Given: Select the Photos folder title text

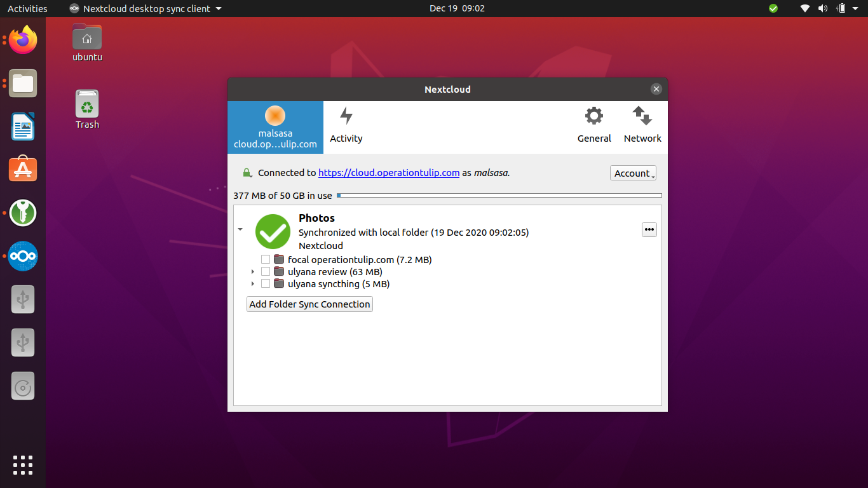Looking at the screenshot, I should click(x=316, y=218).
